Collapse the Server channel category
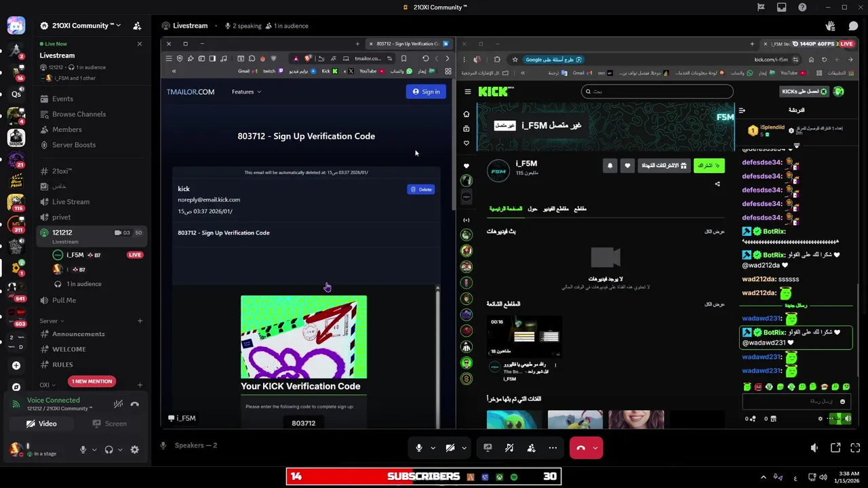Screen dimensions: 868x488 (52, 321)
